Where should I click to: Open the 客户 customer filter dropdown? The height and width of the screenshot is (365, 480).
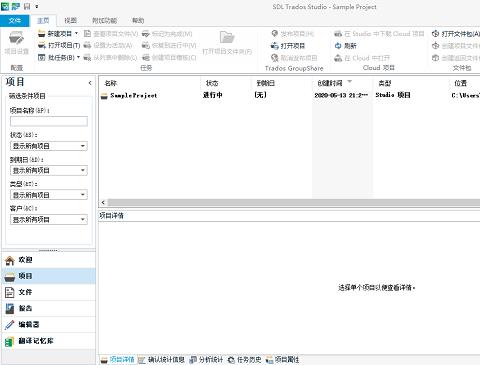[x=83, y=220]
